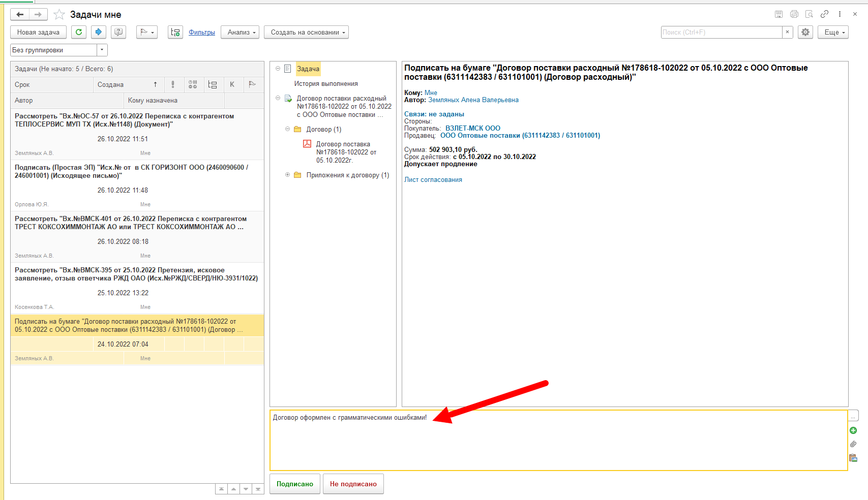The width and height of the screenshot is (868, 500).
Task: Click the green plus icon beside comment
Action: click(x=853, y=430)
